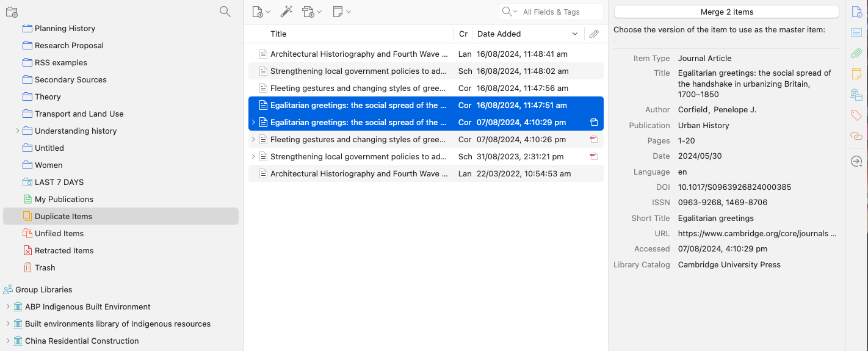Click the Locate arrow icon
Viewport: 868px width, 351px height.
(x=856, y=161)
